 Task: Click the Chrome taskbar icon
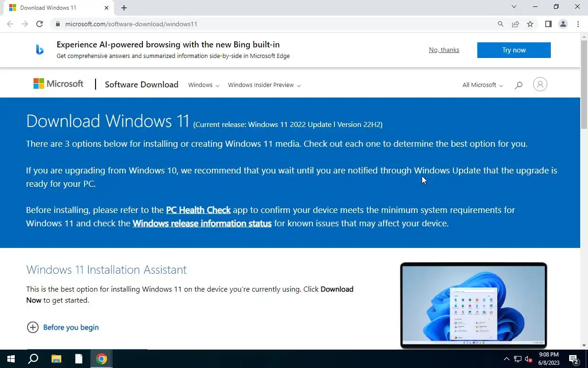(x=102, y=359)
